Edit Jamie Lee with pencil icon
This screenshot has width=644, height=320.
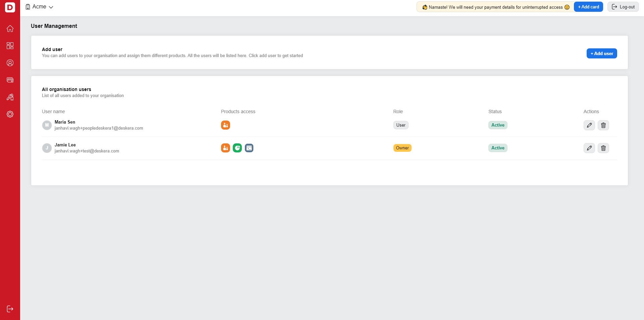click(x=589, y=148)
